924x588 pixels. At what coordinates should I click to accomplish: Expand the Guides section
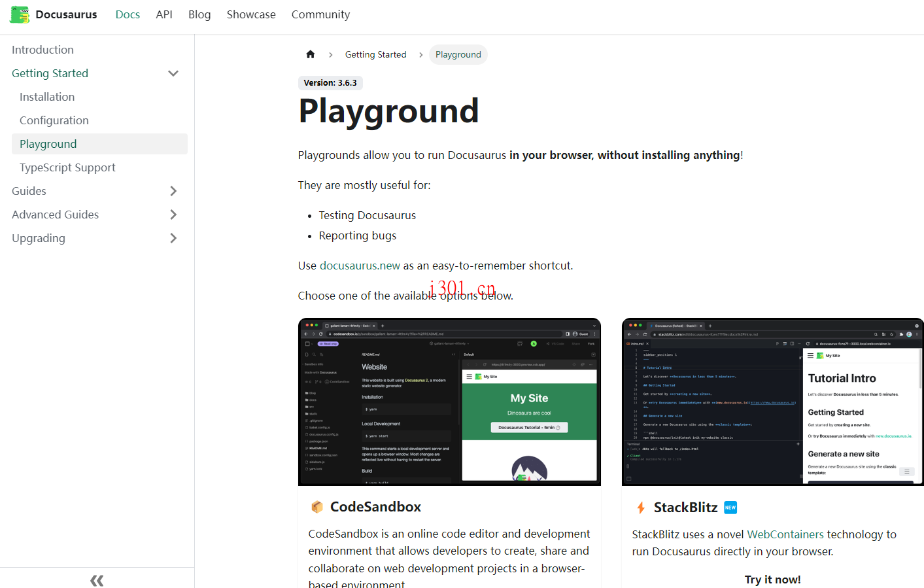coord(173,191)
